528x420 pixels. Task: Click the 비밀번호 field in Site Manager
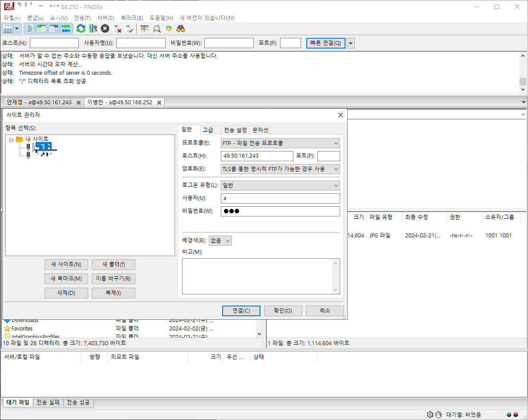tap(280, 211)
